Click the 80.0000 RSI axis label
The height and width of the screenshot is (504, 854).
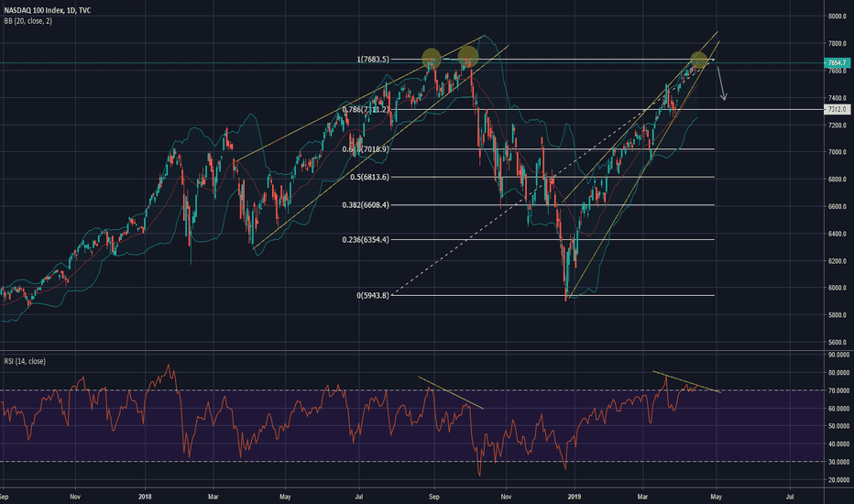[838, 373]
